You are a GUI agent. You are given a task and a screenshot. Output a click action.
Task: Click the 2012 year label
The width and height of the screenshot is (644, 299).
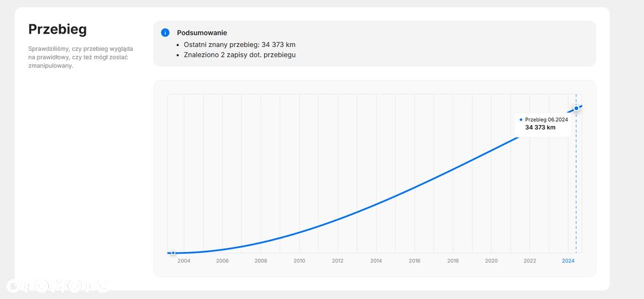point(337,261)
